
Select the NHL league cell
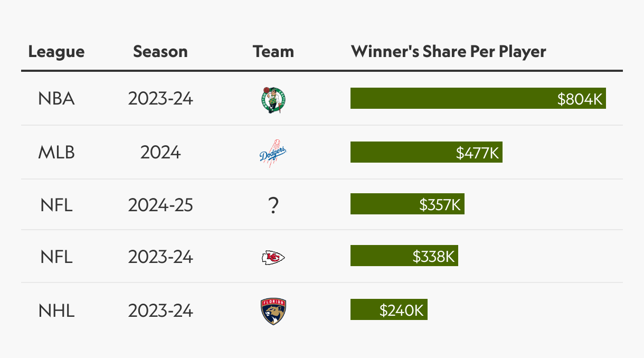click(x=56, y=310)
